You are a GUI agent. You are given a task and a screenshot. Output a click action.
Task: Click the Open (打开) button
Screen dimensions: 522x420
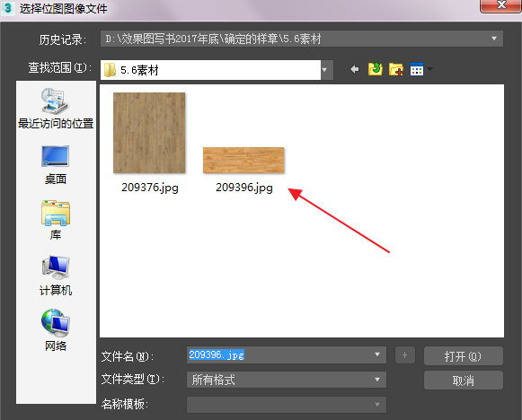click(x=463, y=355)
